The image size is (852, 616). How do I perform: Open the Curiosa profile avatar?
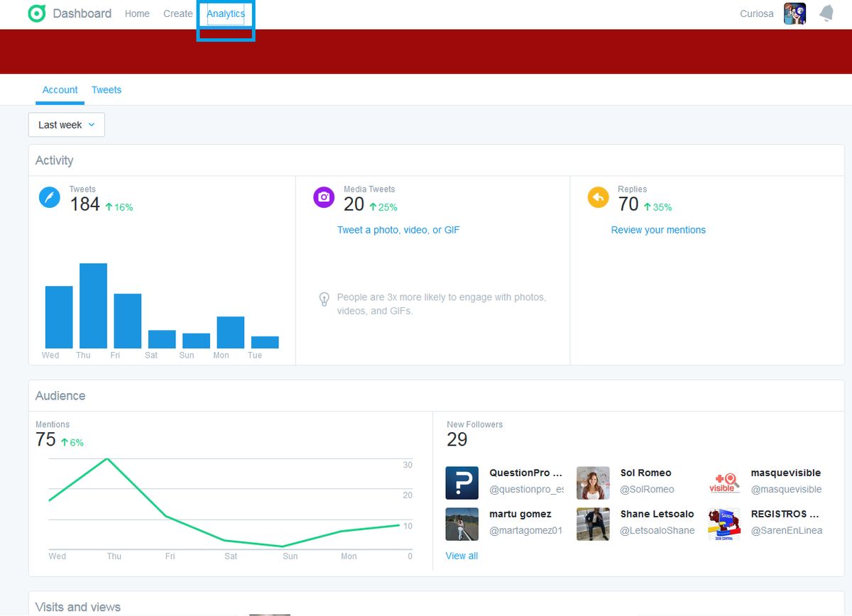[x=794, y=13]
